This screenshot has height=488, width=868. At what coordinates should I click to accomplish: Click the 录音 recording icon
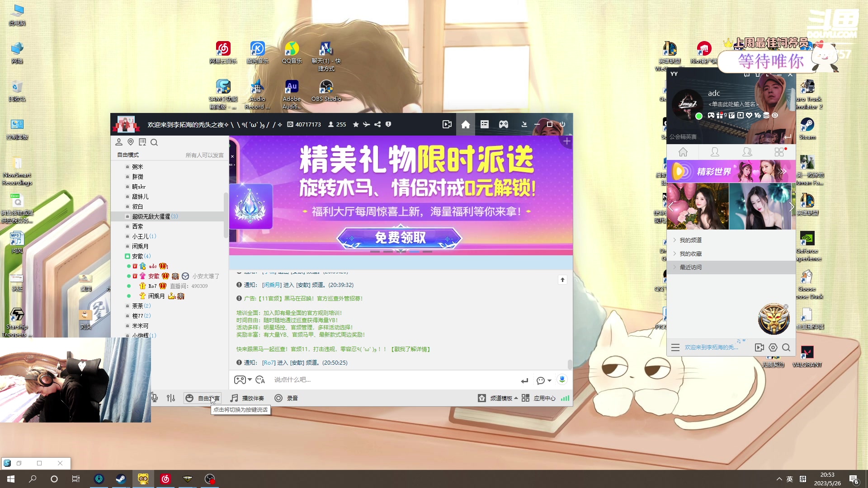pyautogui.click(x=279, y=398)
